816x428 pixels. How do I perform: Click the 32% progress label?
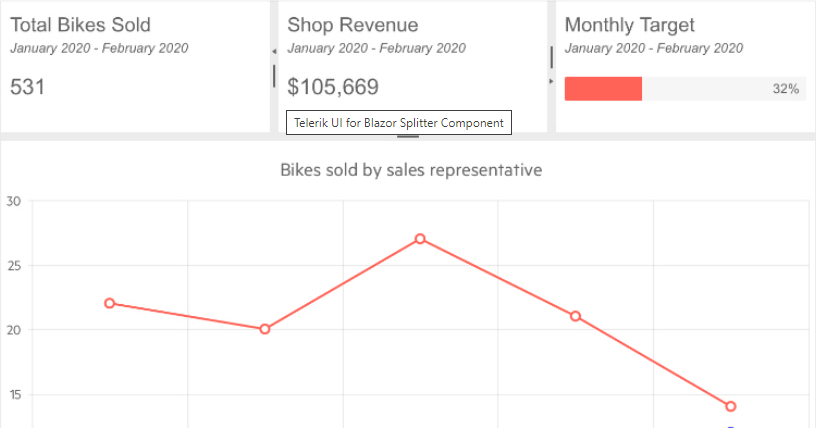point(785,89)
